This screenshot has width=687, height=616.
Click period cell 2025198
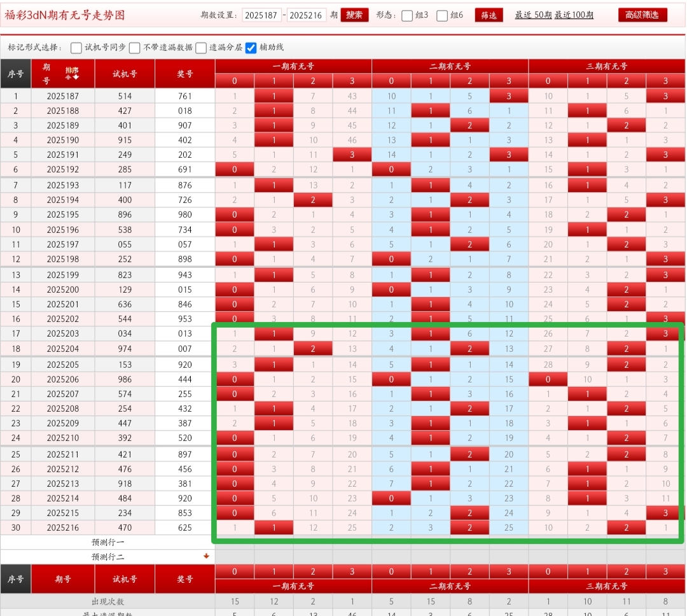[63, 259]
